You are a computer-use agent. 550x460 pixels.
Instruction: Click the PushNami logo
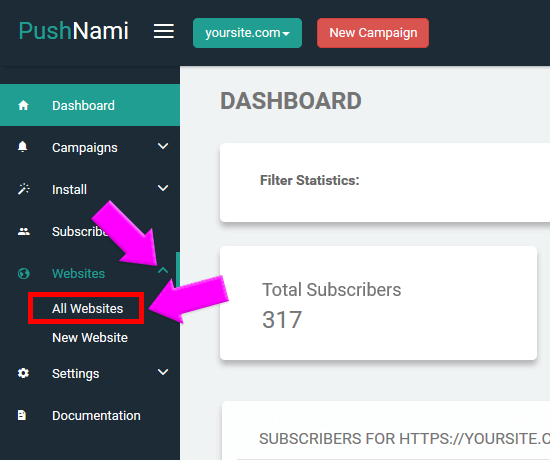coord(74,31)
